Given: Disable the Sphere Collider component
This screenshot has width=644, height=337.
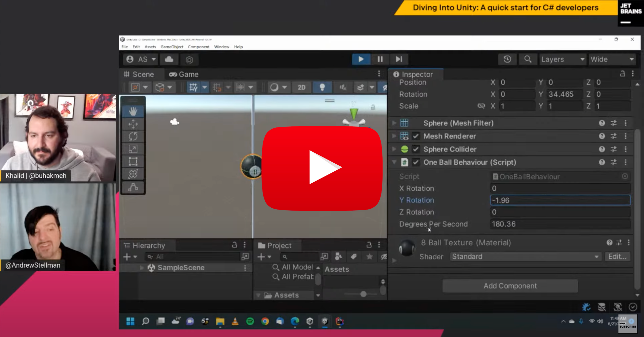Looking at the screenshot, I should point(415,149).
